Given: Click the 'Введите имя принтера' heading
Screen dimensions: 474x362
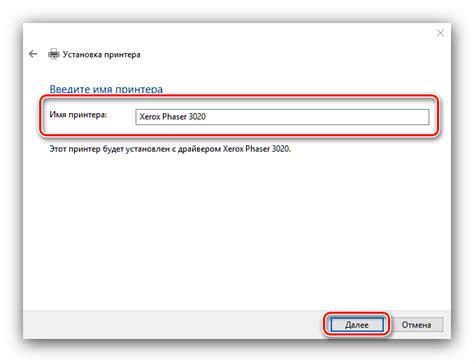Looking at the screenshot, I should coord(106,89).
